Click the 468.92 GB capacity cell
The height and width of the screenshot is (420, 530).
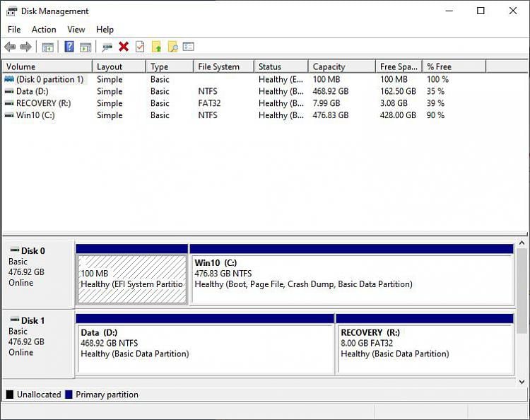pos(331,91)
